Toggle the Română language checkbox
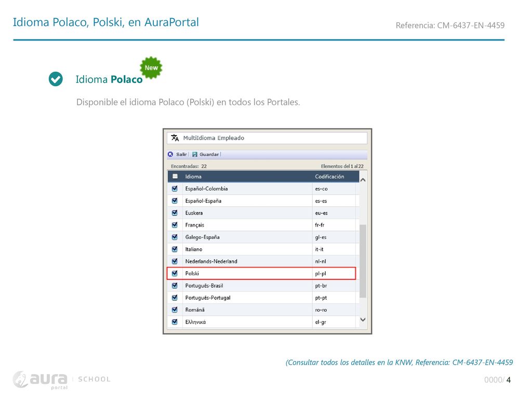 pos(175,310)
